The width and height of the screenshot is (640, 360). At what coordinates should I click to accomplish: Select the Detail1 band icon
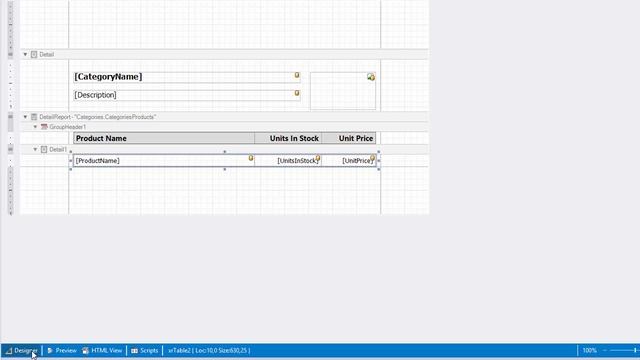44,149
